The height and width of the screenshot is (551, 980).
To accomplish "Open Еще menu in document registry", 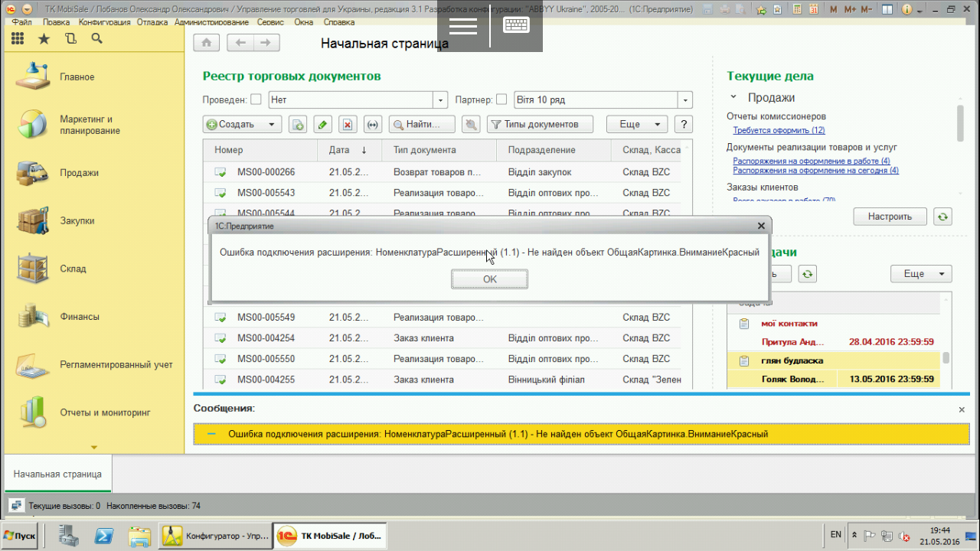I will 637,124.
